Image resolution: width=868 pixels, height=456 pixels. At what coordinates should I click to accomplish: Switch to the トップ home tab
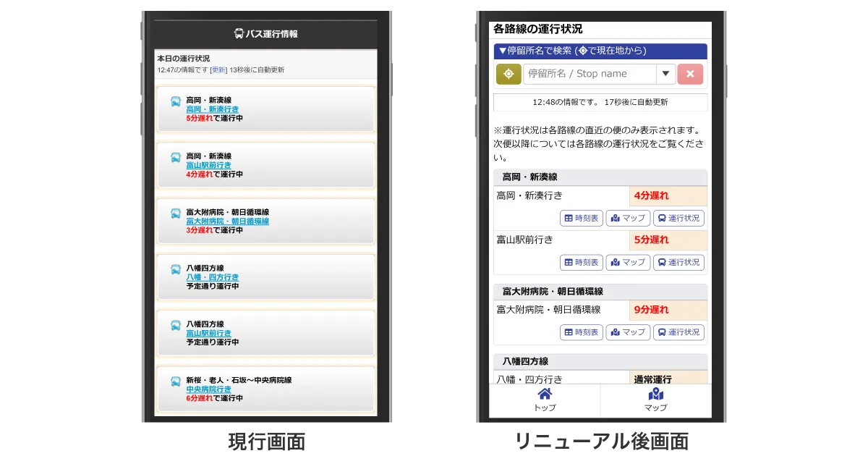[545, 400]
